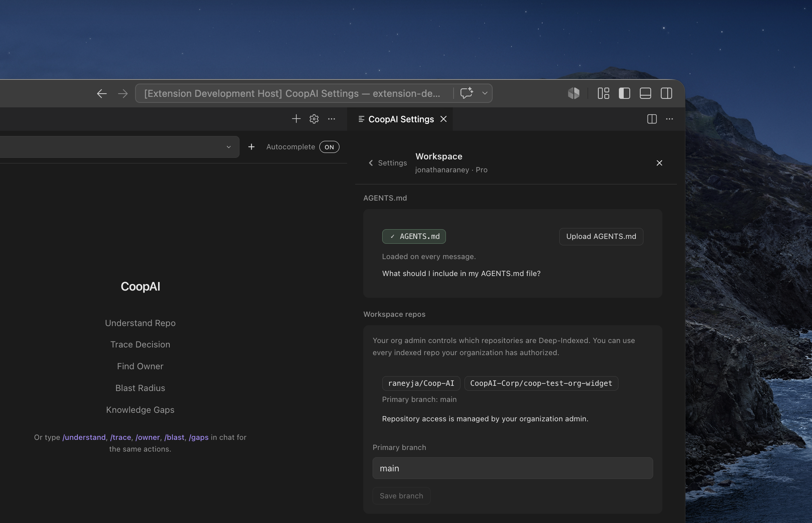Focus the Primary branch input field

coord(512,468)
